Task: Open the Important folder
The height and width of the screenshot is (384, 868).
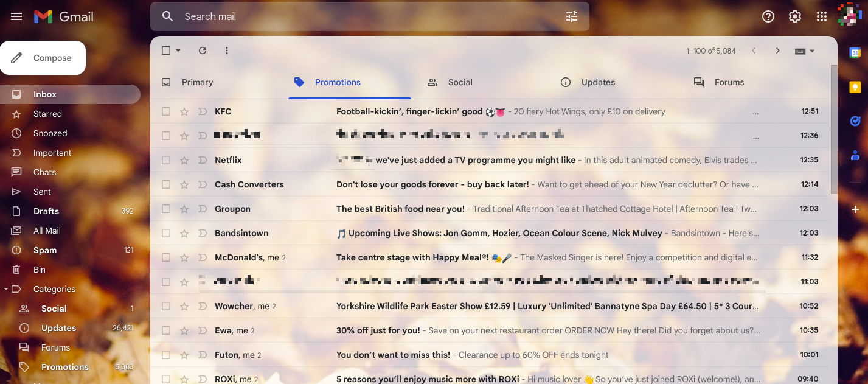Action: (70, 153)
